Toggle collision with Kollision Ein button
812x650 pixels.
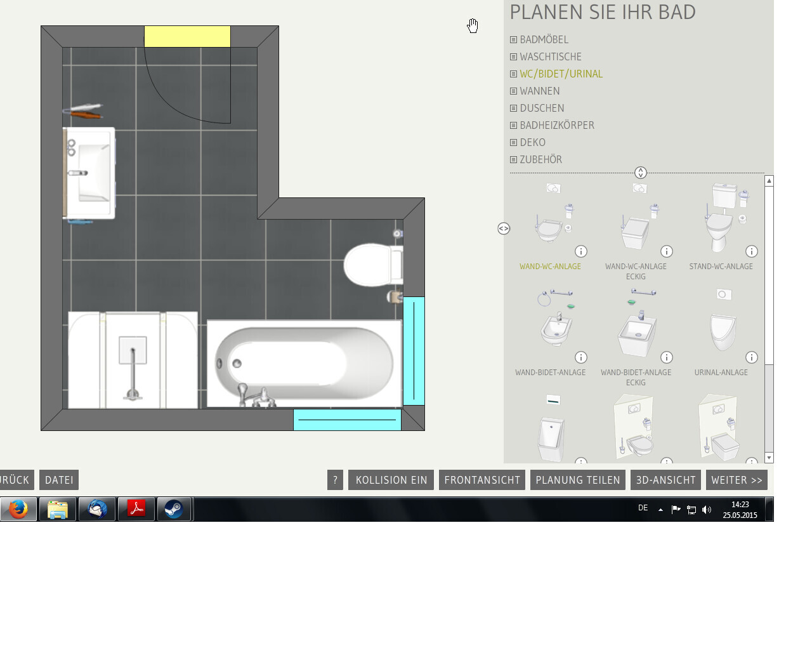click(x=391, y=480)
